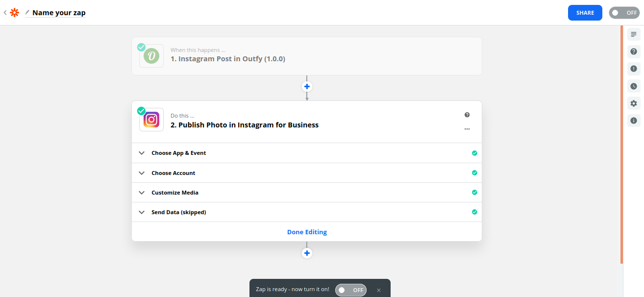The width and height of the screenshot is (644, 297).
Task: Click the step 2 status checkmark badge
Action: (141, 111)
